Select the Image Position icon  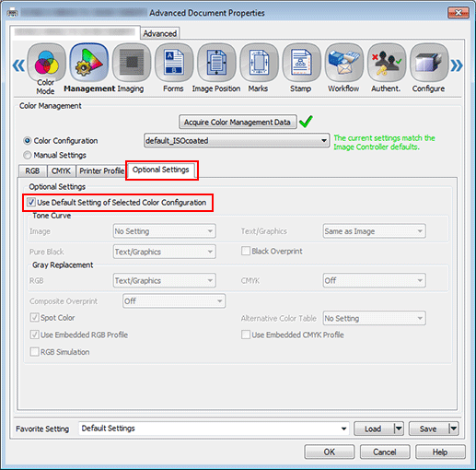coord(216,63)
